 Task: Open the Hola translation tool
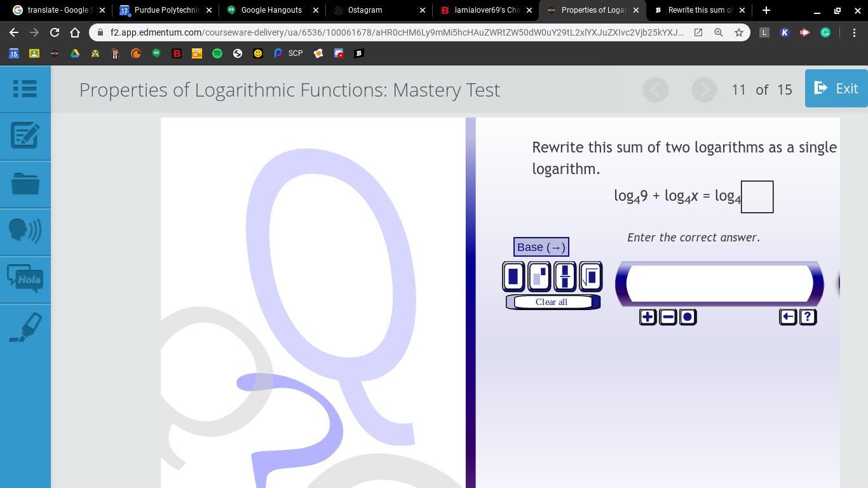click(25, 279)
